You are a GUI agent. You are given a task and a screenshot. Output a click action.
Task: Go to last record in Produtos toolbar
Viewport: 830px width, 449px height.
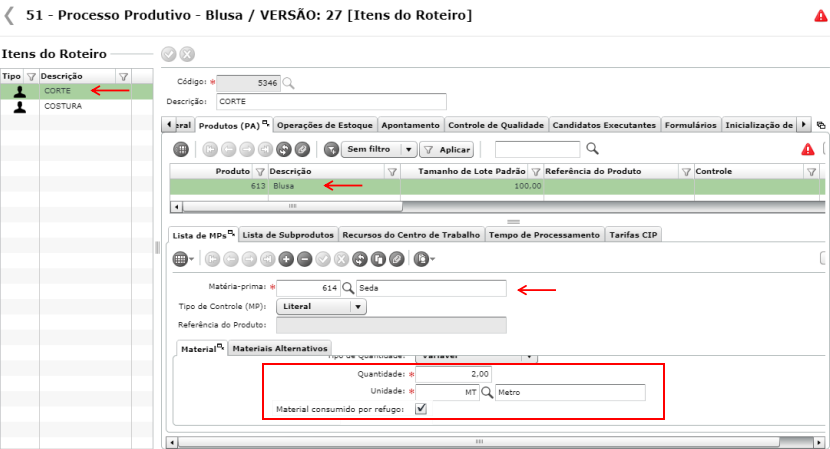265,150
